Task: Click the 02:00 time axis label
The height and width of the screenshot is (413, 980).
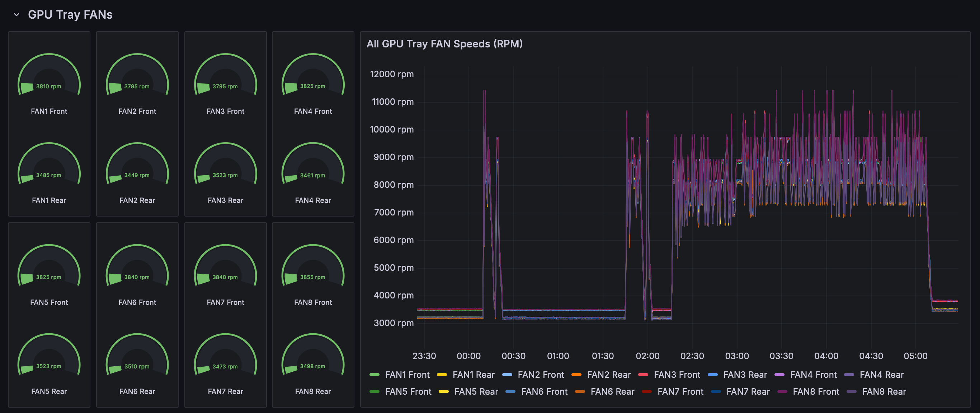Action: (x=648, y=356)
